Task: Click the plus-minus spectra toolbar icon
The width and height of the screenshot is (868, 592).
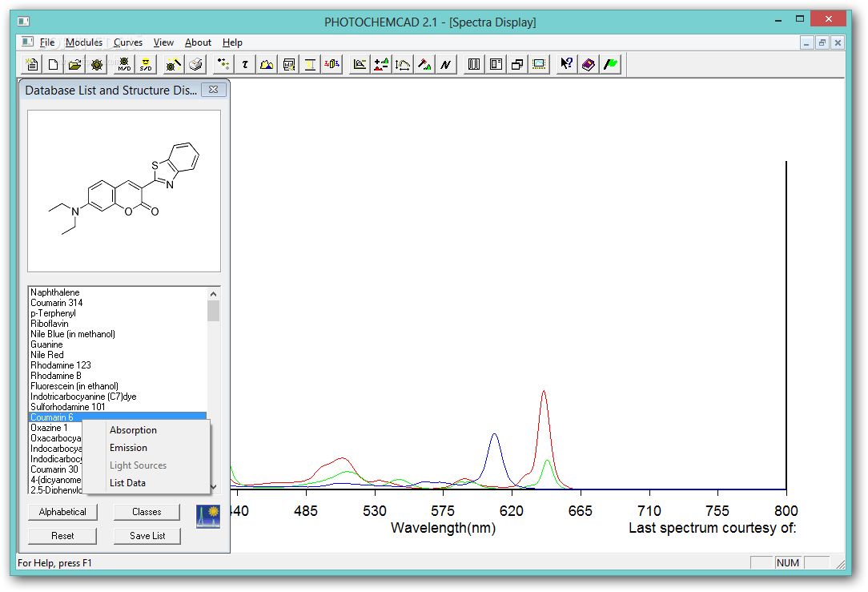Action: pyautogui.click(x=381, y=64)
